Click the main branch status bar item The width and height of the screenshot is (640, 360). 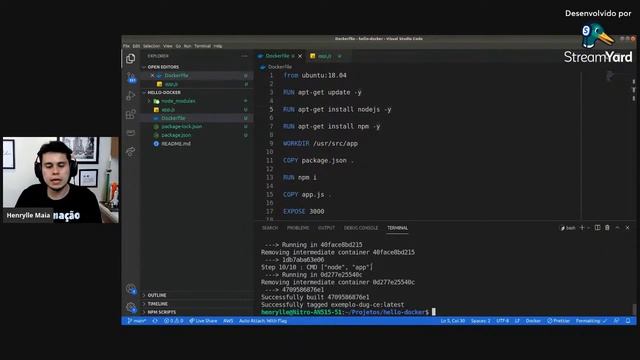(x=137, y=321)
